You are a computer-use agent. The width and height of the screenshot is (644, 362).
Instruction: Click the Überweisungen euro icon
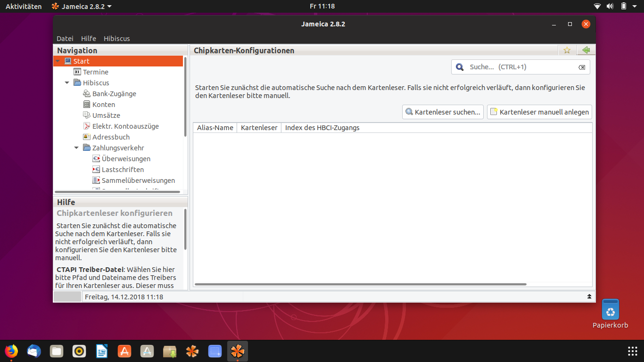pyautogui.click(x=96, y=159)
